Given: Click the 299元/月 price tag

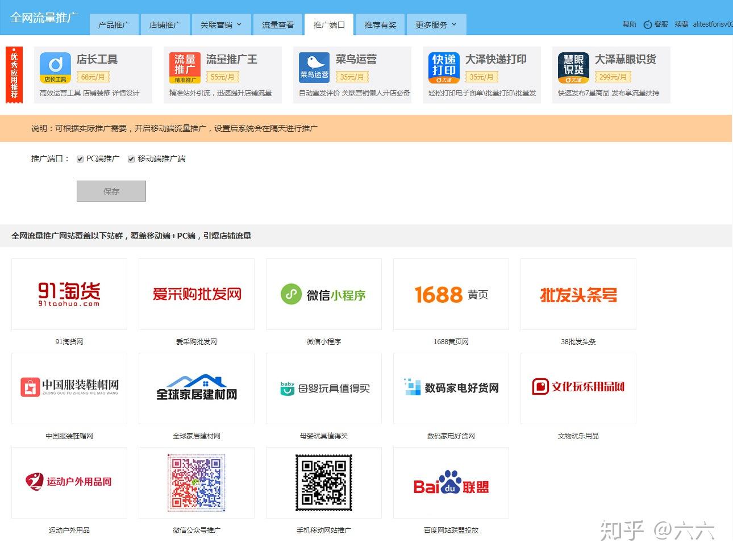Looking at the screenshot, I should pos(613,77).
